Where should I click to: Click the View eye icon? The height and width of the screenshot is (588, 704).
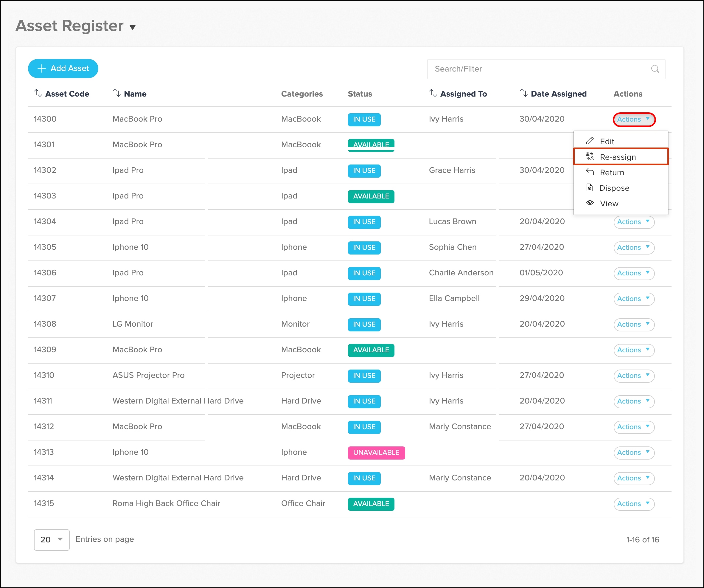coord(590,203)
